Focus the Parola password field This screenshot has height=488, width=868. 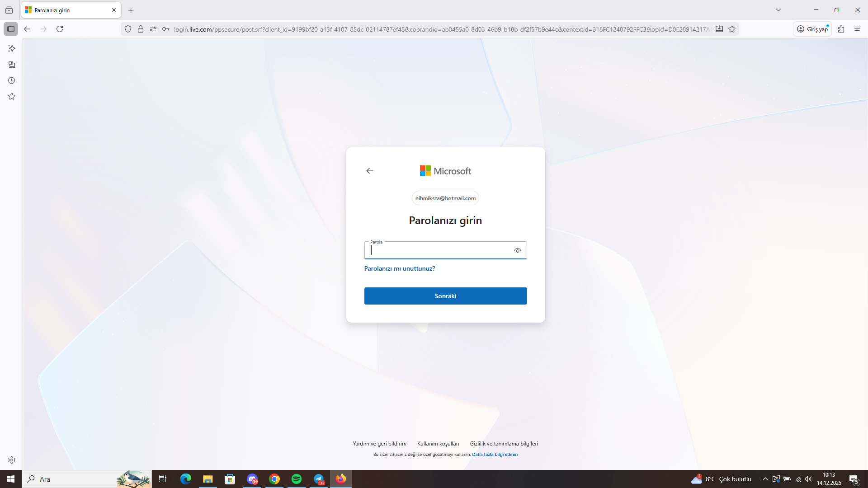tap(446, 250)
